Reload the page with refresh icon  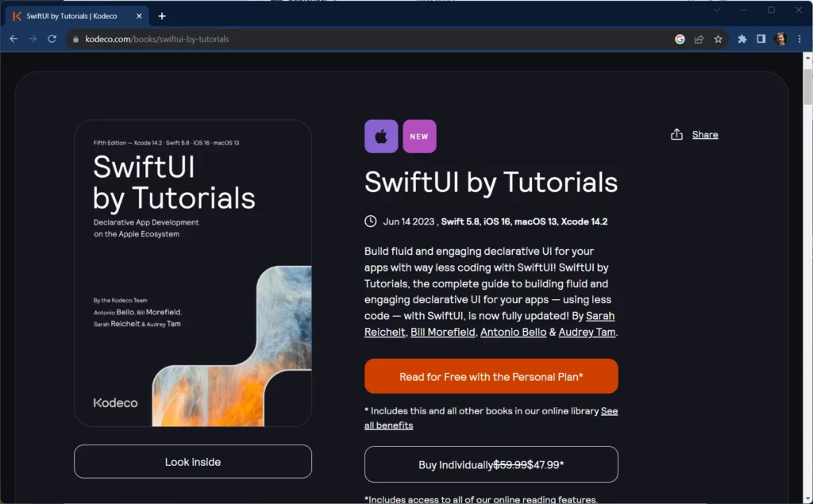[x=52, y=39]
